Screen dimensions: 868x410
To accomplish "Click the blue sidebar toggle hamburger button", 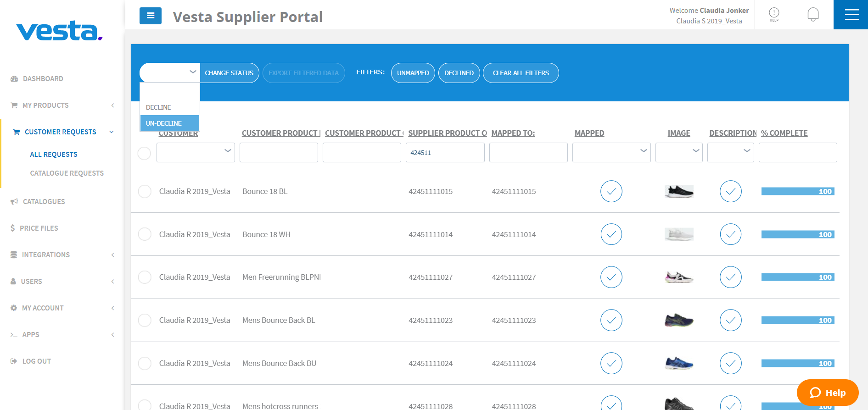I will (x=151, y=16).
